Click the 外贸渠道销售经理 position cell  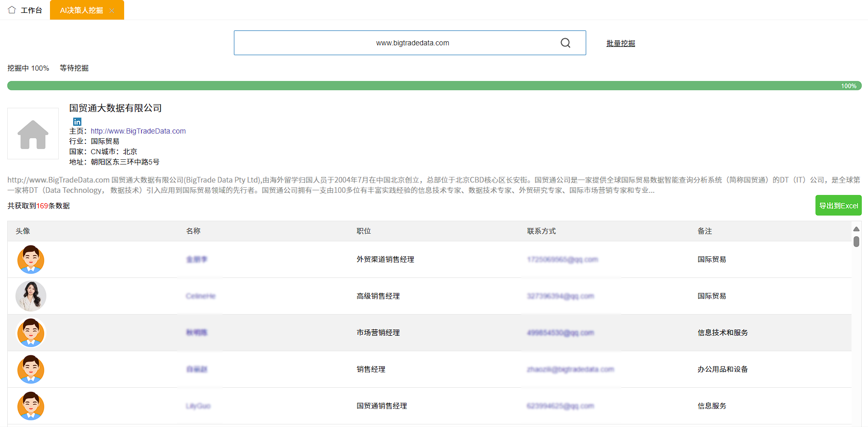pyautogui.click(x=385, y=259)
